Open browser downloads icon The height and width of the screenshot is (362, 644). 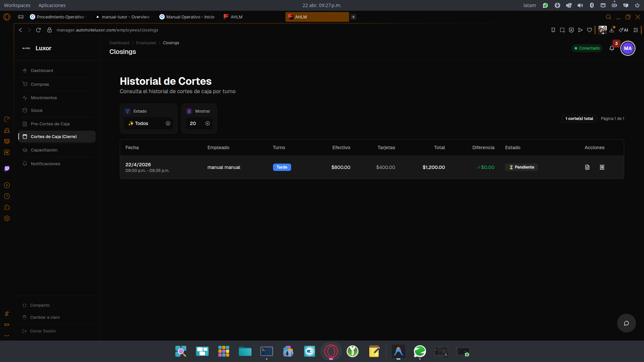(x=612, y=30)
